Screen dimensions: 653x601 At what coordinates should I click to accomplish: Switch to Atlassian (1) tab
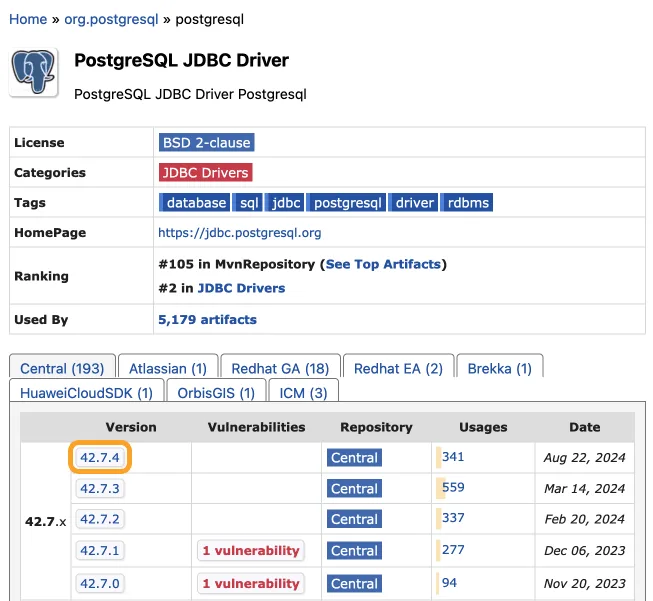tap(168, 368)
